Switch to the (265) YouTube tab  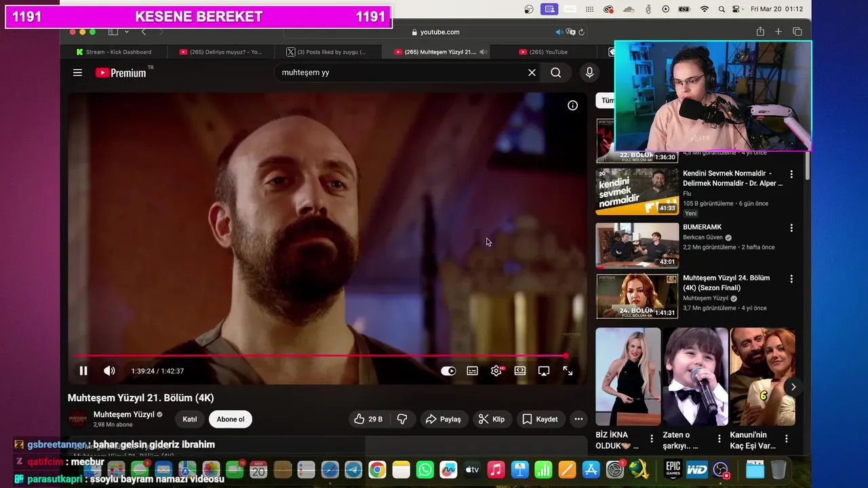[x=542, y=52]
